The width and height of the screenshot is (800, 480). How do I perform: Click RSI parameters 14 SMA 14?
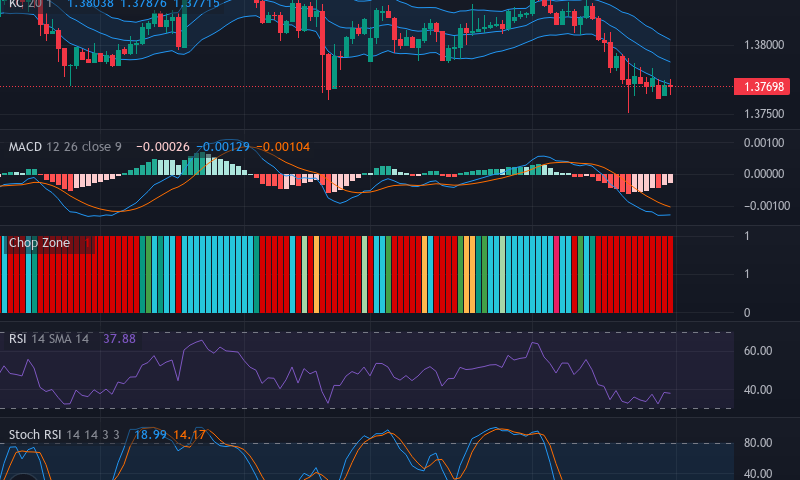tap(60, 339)
